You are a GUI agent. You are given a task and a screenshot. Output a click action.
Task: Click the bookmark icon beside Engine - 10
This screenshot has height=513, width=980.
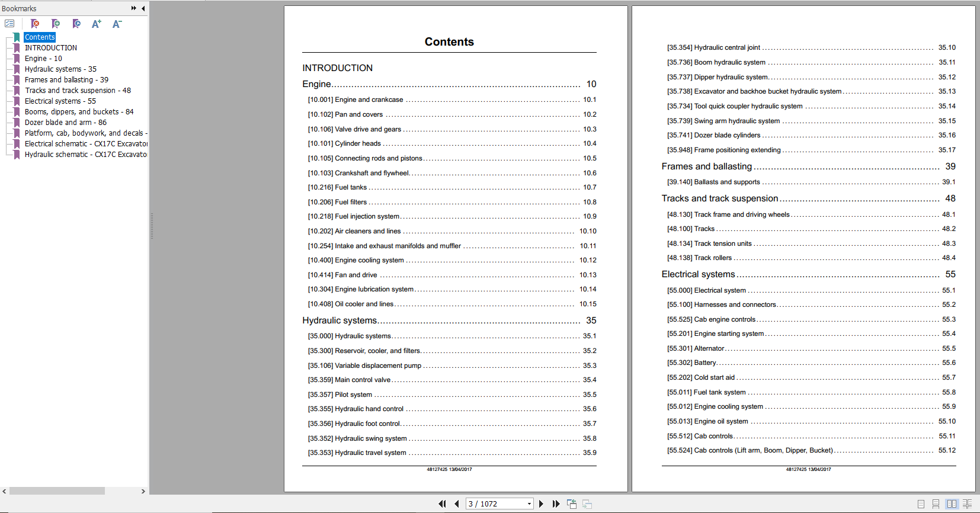[x=17, y=59]
